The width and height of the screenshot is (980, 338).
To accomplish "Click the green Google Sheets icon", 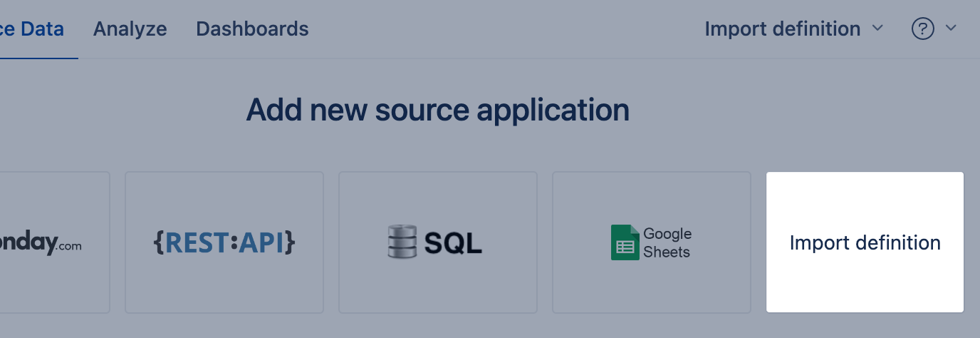I will pos(625,242).
